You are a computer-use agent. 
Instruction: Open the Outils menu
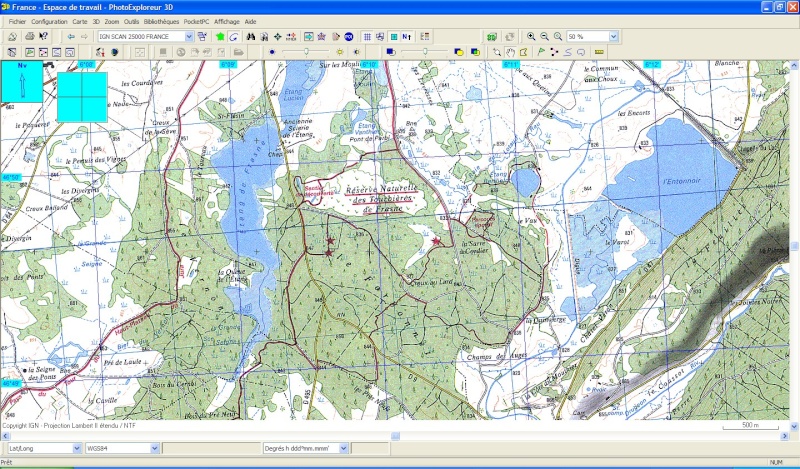[131, 22]
